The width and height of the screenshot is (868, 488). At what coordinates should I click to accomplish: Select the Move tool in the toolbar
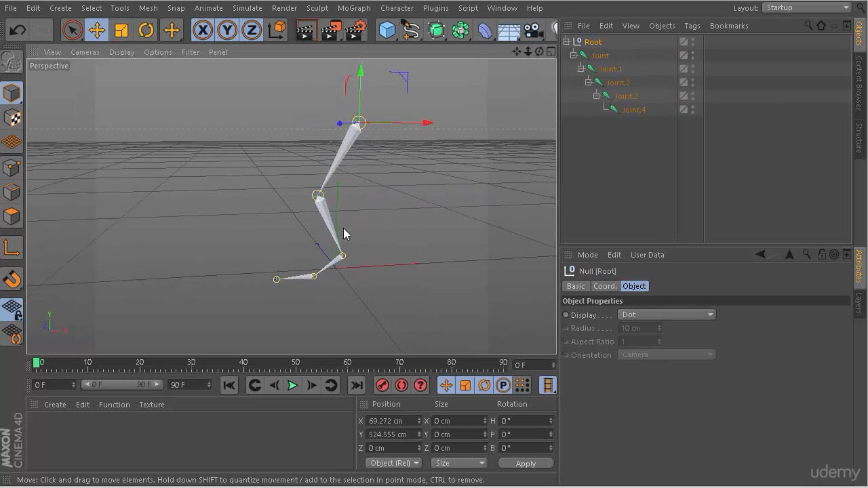(98, 30)
